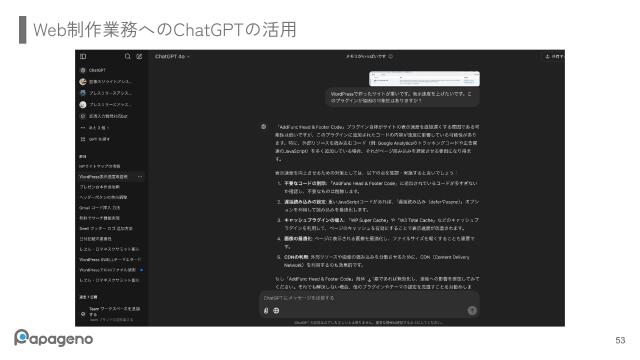Open the ChatGPT 4o model dropdown
This screenshot has width=640, height=360.
pyautogui.click(x=172, y=56)
